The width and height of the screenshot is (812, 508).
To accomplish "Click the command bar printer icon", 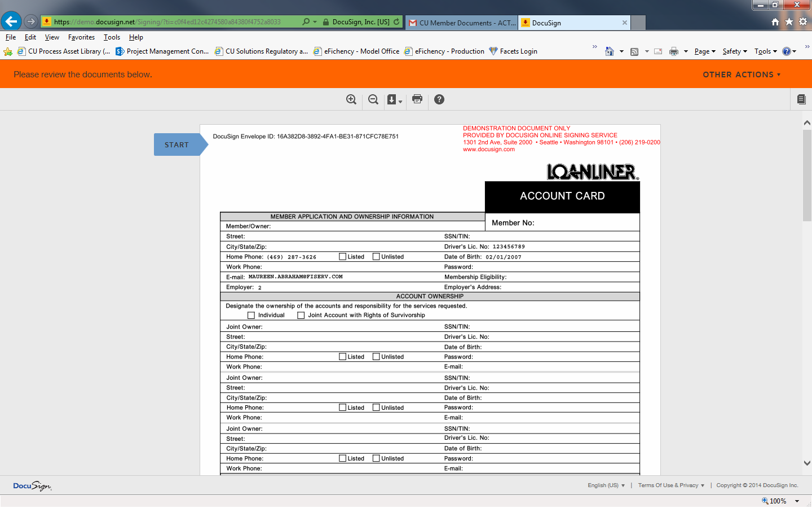I will [x=673, y=51].
